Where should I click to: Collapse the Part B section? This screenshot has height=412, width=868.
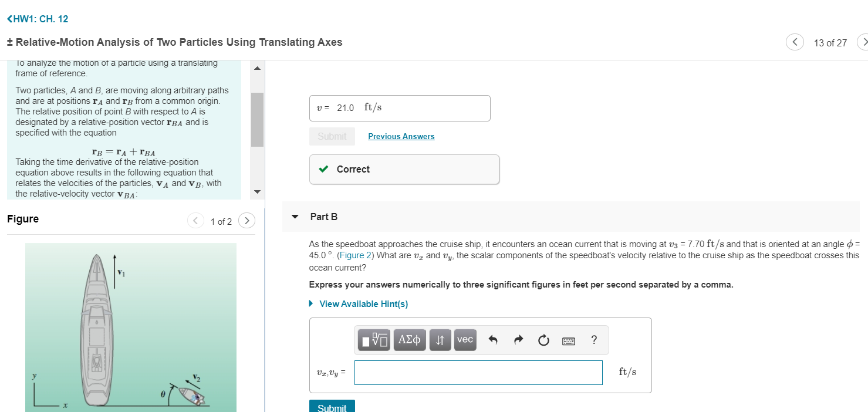(295, 216)
